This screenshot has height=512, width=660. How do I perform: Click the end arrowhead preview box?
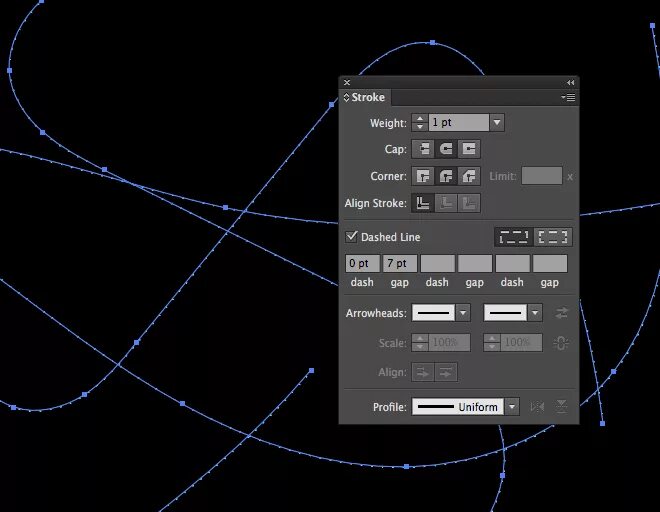coord(505,313)
